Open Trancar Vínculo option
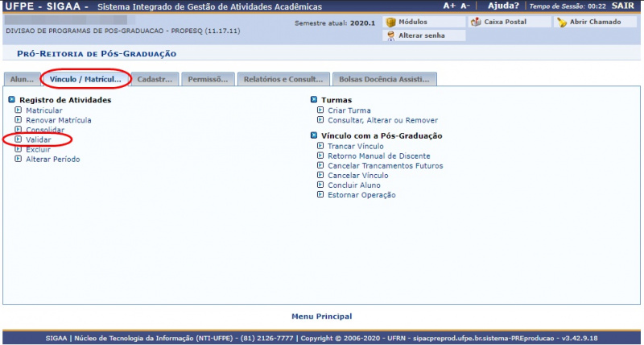 click(x=355, y=146)
